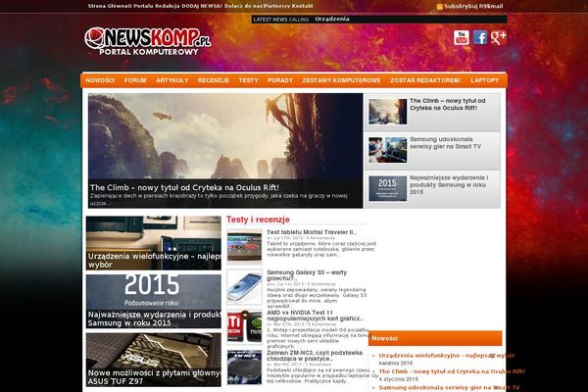The height and width of the screenshot is (392, 588).
Task: Open the Porady menu item
Action: (280, 80)
